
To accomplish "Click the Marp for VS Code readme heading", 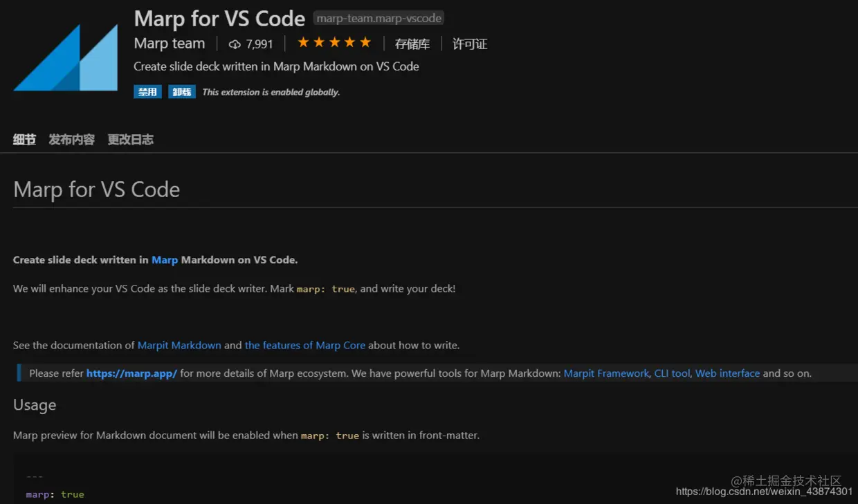I will pos(96,189).
